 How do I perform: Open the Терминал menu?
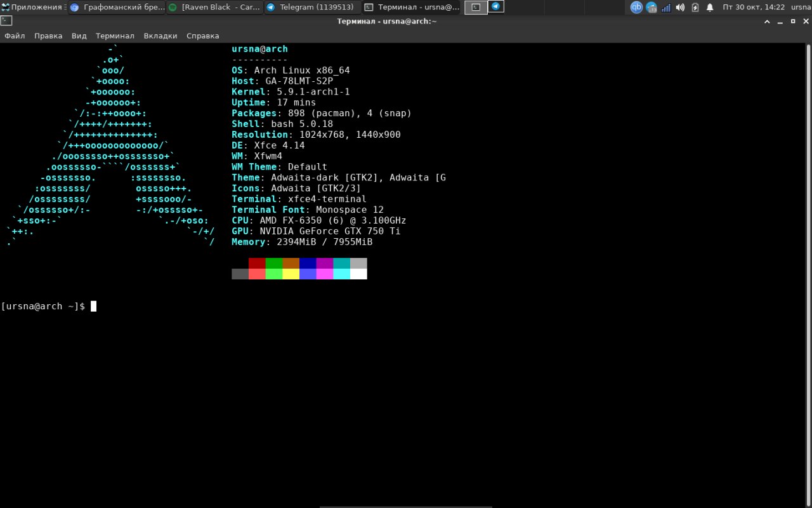pyautogui.click(x=115, y=36)
